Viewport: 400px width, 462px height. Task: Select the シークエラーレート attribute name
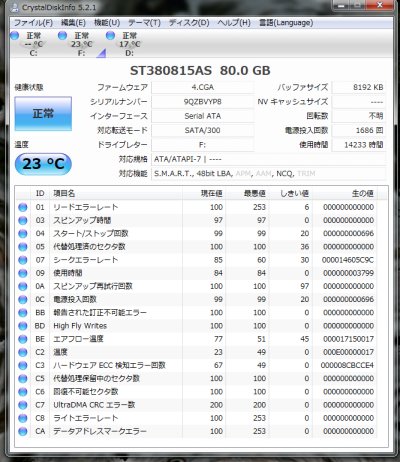click(x=86, y=260)
